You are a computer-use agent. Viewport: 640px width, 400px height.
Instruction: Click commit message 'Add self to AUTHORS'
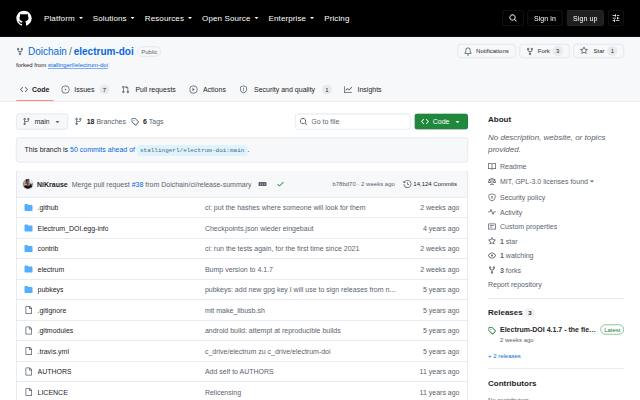tap(239, 371)
